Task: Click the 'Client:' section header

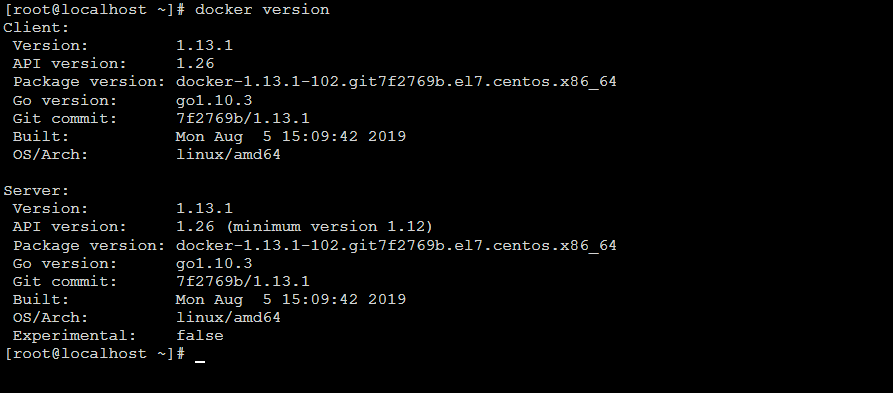Action: point(36,27)
